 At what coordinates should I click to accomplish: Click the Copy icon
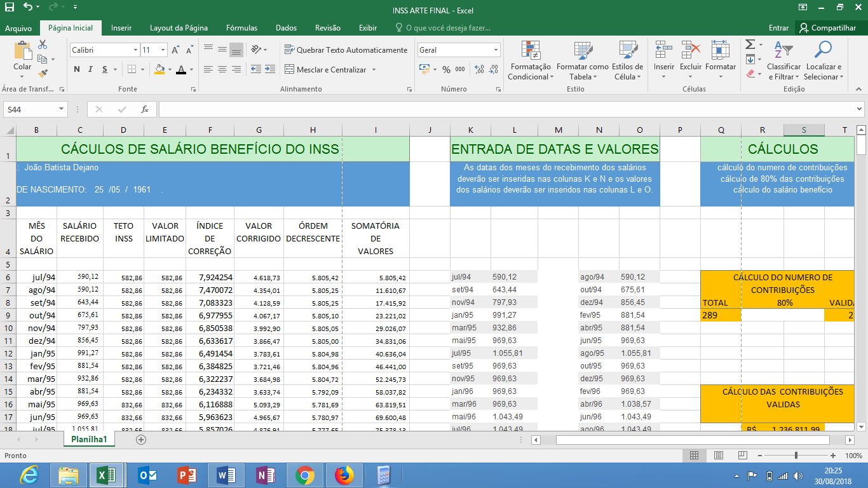pos(43,59)
